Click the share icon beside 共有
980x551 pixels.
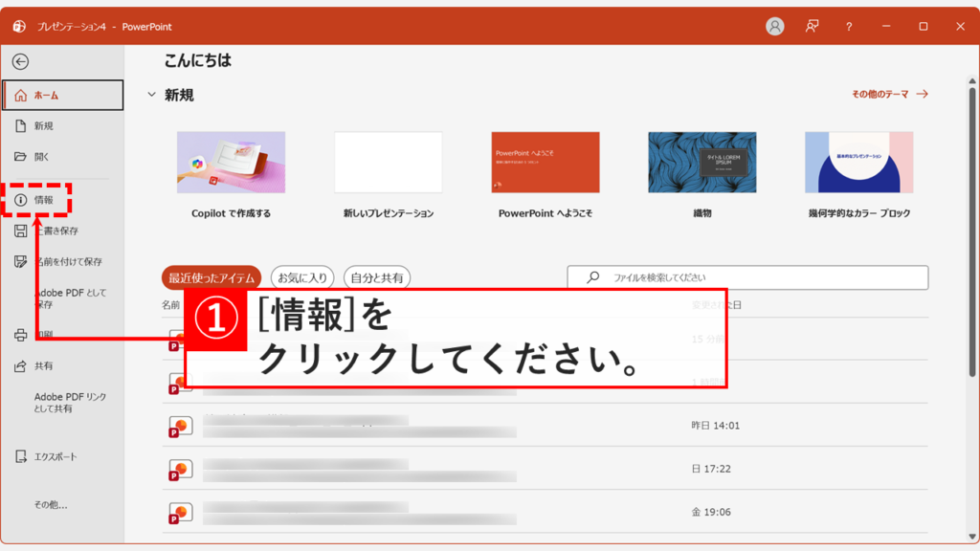[x=21, y=365]
